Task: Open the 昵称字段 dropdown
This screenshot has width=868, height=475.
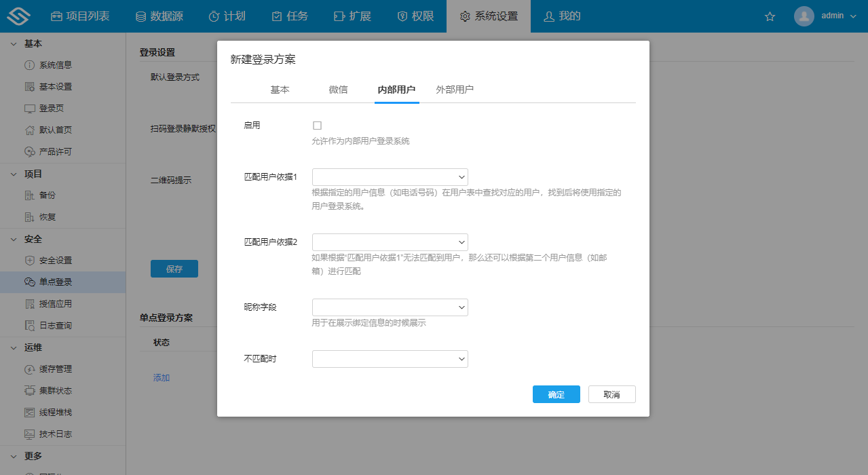Action: tap(389, 307)
